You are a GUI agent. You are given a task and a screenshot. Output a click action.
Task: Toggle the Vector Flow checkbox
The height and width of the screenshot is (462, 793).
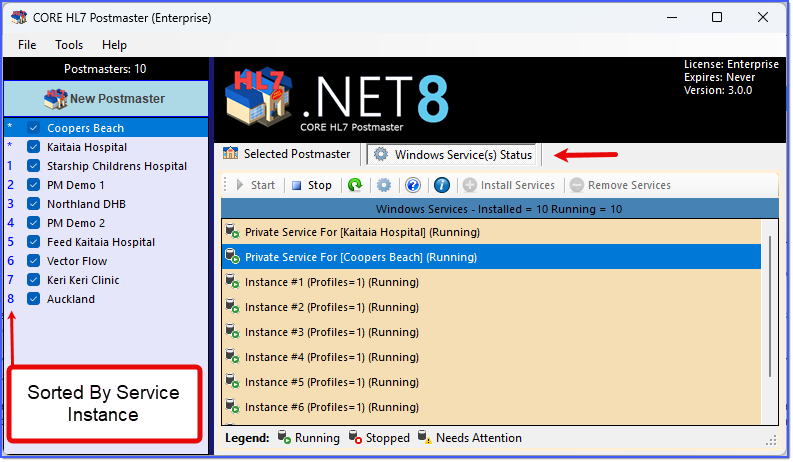(x=33, y=261)
